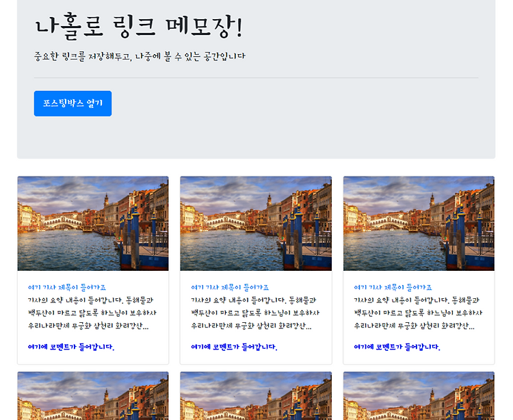This screenshot has height=420, width=513.
Task: Click the 기사의 요약 내용 paragraph in the middle card
Action: pos(255,313)
